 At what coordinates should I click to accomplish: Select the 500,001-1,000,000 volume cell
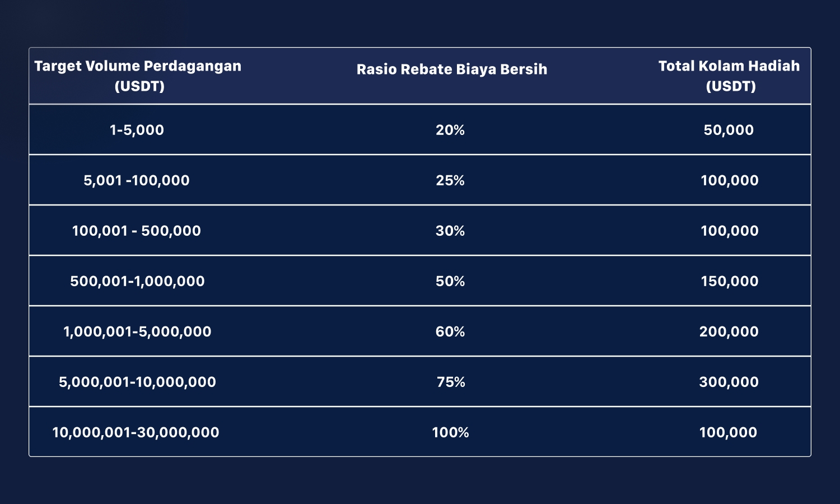pos(137,281)
